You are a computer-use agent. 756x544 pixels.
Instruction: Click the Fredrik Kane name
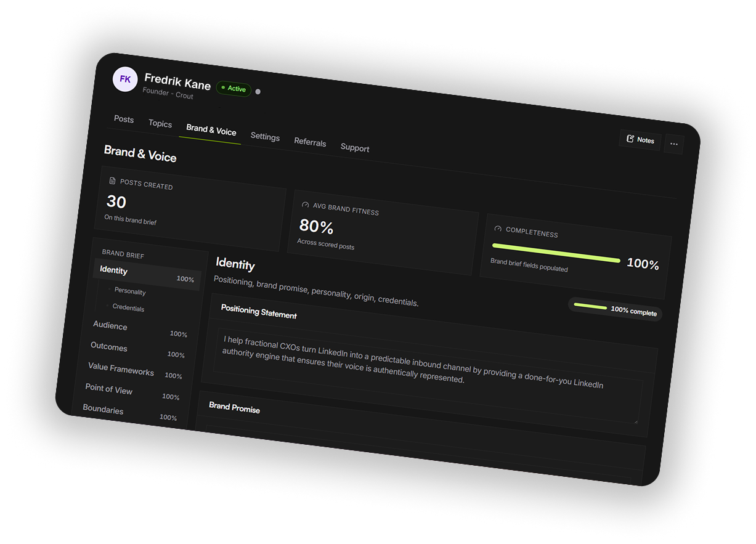point(177,81)
